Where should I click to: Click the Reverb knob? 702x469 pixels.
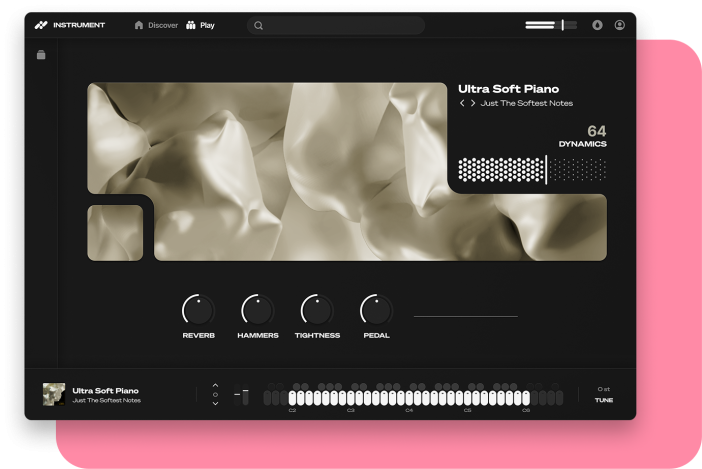coord(198,310)
